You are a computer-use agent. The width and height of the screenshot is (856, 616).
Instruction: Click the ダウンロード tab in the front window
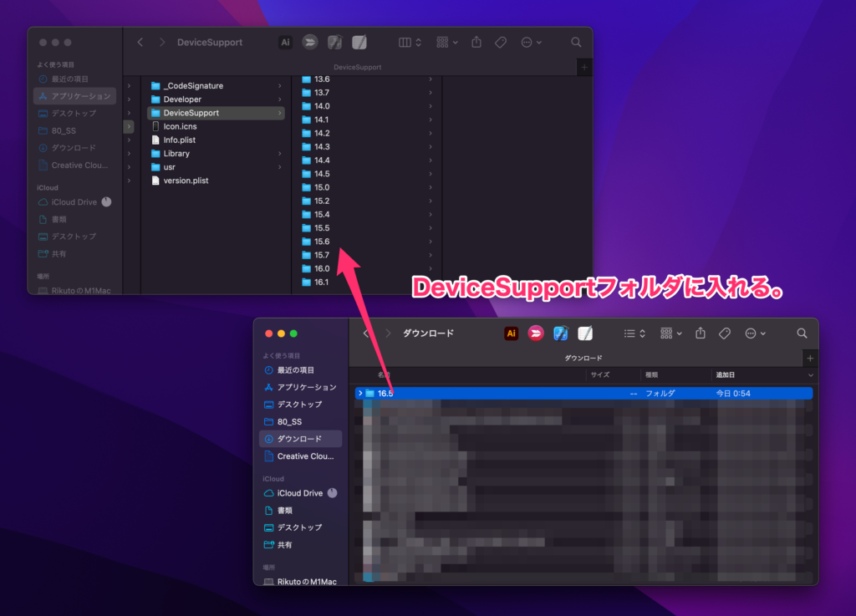click(x=583, y=358)
